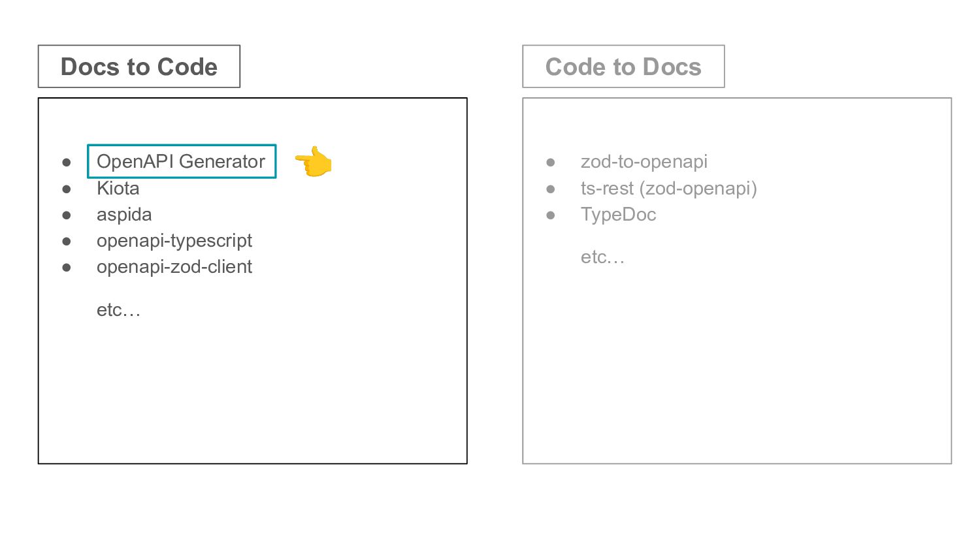The width and height of the screenshot is (980, 551).
Task: Click bullet beside aspida
Action: click(67, 215)
